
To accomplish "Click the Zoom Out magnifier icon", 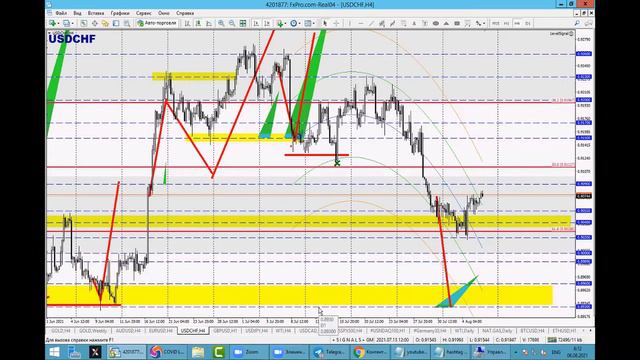I will (x=232, y=23).
